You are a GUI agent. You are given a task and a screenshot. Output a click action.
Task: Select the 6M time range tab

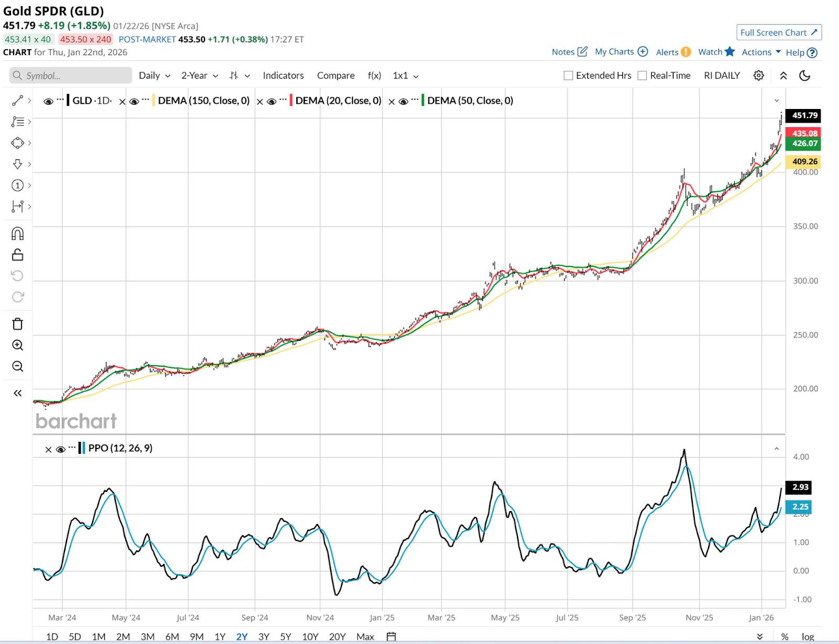(172, 637)
